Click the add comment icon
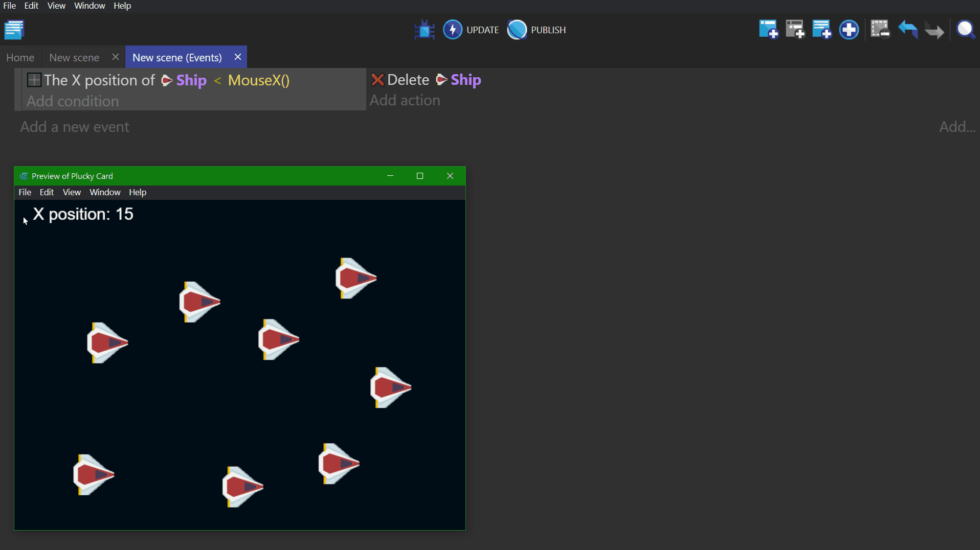Screen dimensions: 980x550 (821, 30)
